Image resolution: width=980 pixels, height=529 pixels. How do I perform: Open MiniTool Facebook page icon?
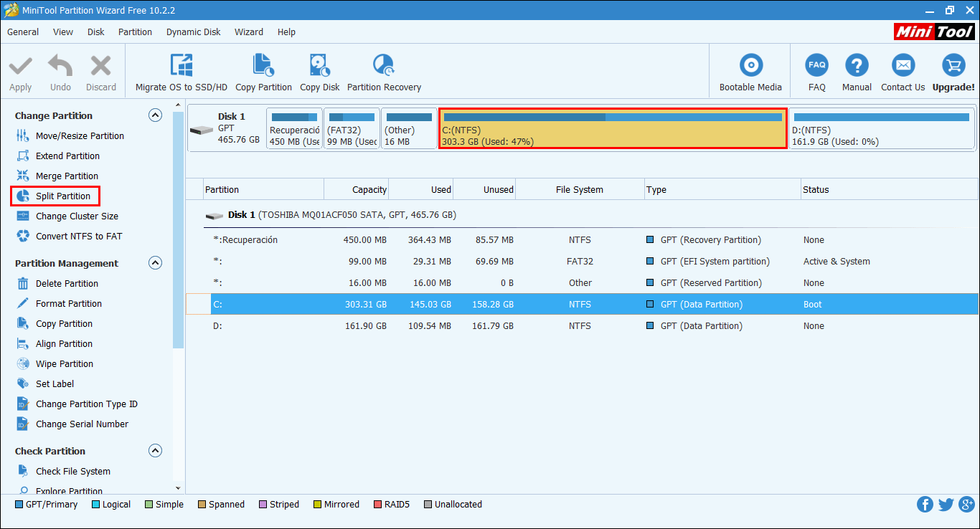point(925,504)
